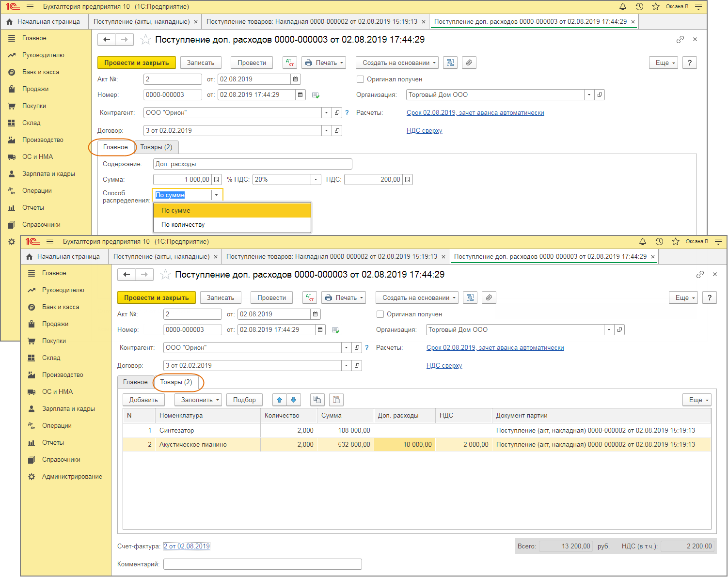Open calendar for Акт date in front window

316,314
